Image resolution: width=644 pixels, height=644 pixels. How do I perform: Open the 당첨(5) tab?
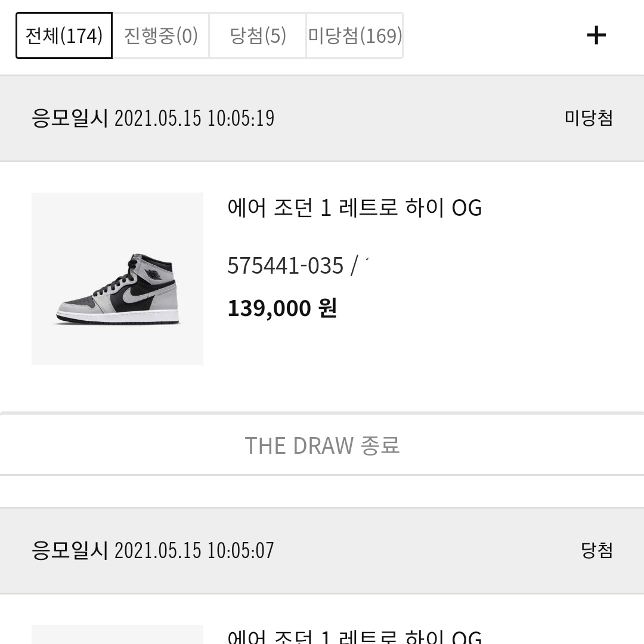tap(258, 36)
